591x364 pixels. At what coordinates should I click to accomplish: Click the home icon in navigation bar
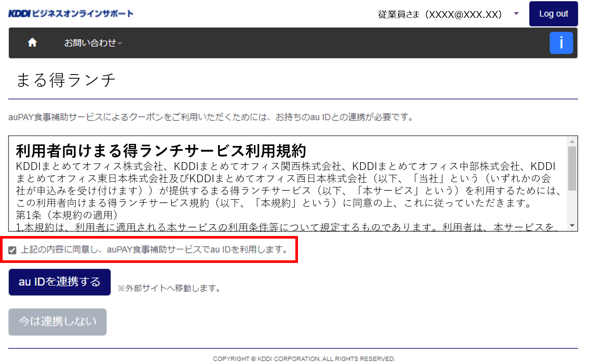(32, 42)
